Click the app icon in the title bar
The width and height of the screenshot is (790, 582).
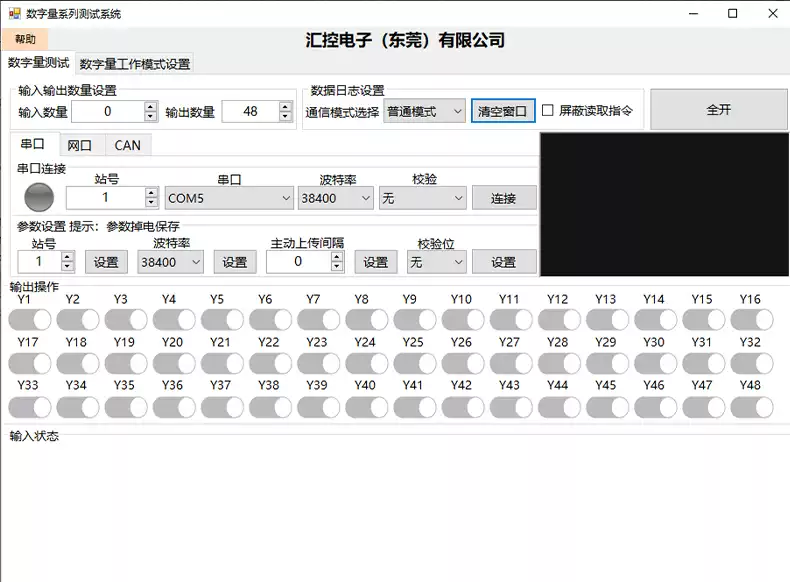(x=14, y=14)
